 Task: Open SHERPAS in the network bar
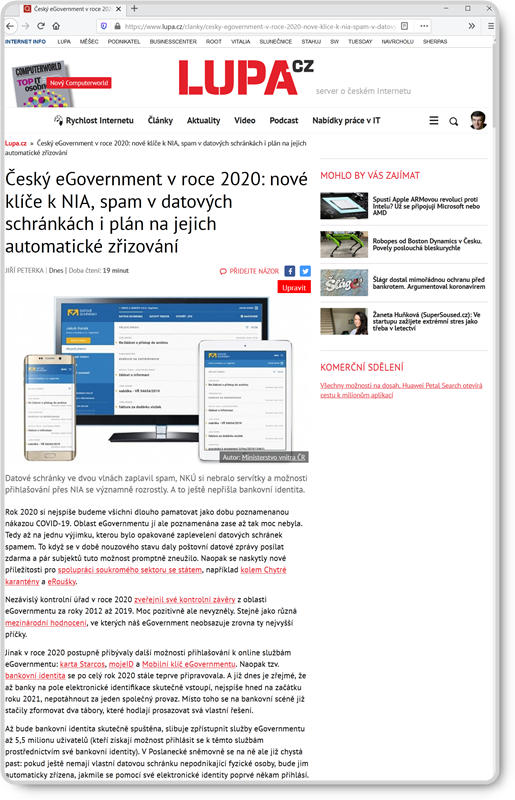435,42
